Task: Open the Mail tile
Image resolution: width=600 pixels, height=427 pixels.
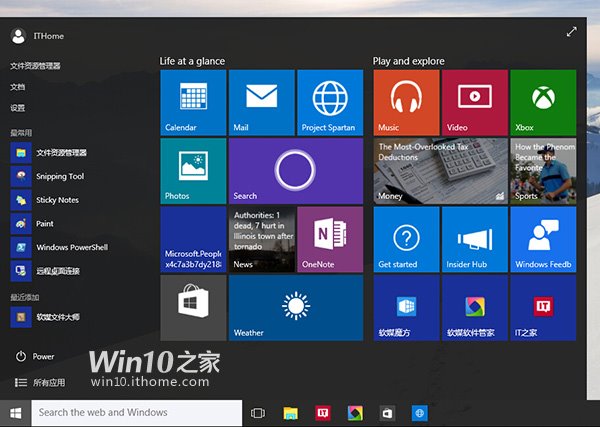Action: click(x=261, y=102)
